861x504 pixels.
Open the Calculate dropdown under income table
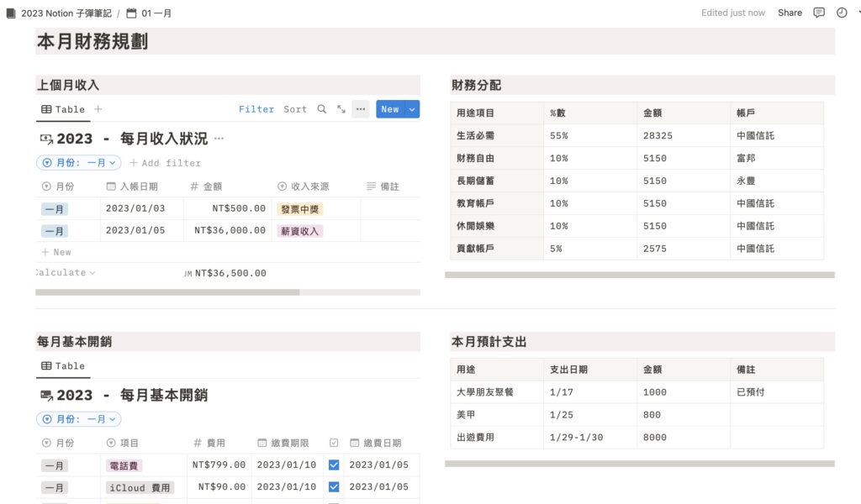[x=65, y=272]
